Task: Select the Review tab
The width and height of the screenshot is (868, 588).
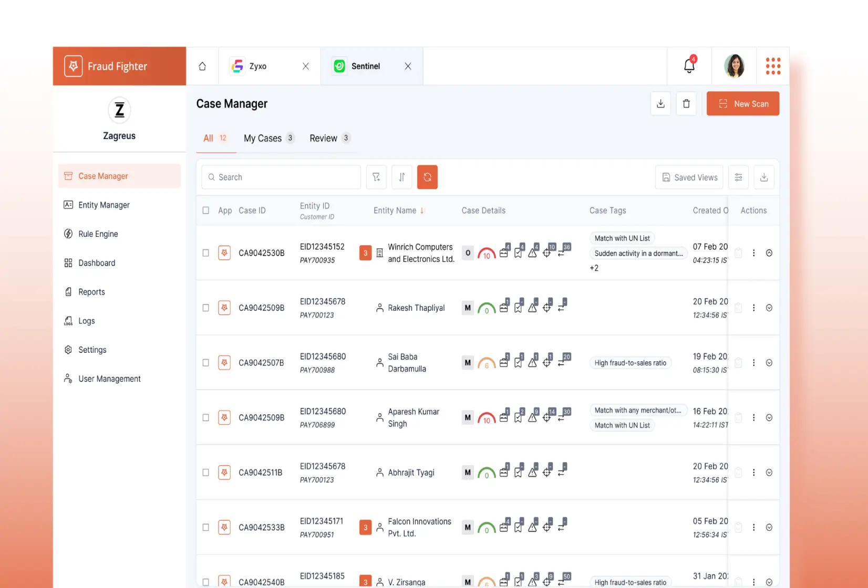Action: (329, 138)
